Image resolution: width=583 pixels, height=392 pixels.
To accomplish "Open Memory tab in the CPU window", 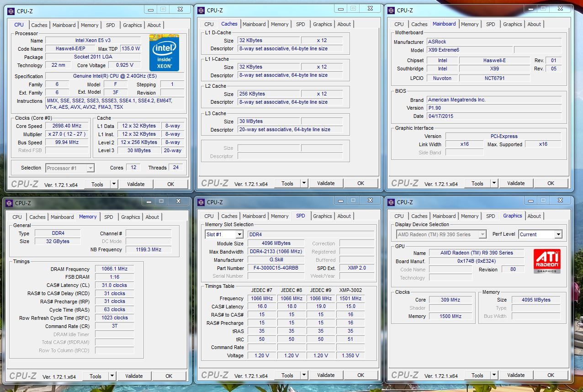I will tap(90, 25).
